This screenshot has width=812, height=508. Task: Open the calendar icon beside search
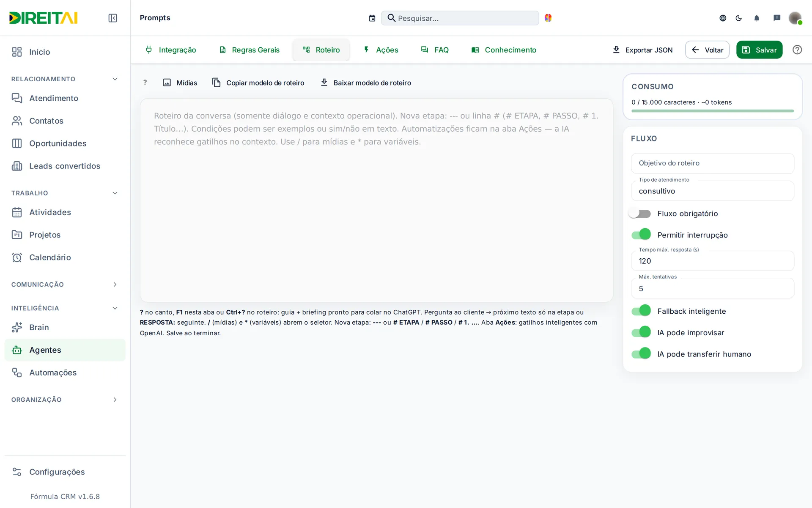[x=372, y=18]
